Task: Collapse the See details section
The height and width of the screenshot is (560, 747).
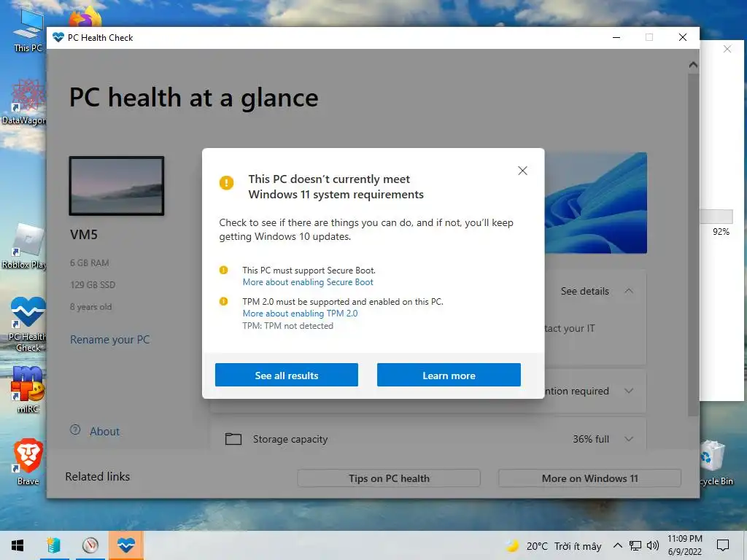Action: (x=629, y=291)
